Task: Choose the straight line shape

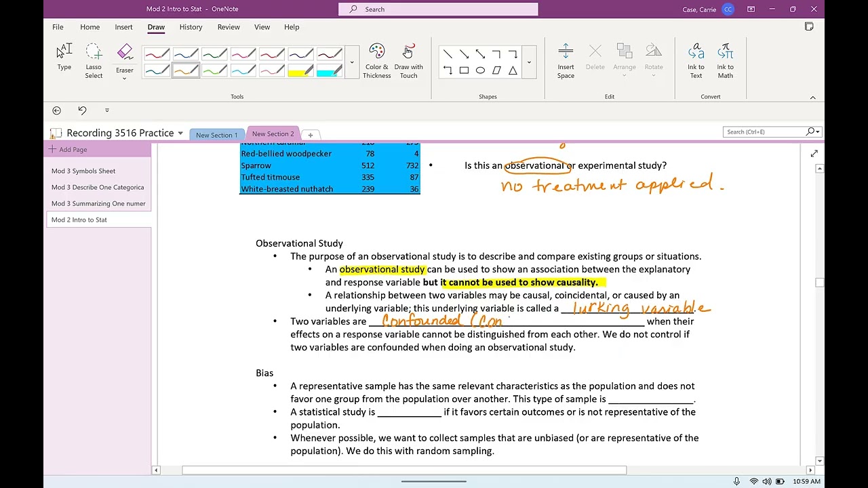Action: [448, 54]
